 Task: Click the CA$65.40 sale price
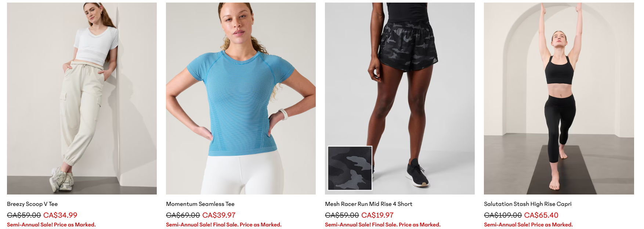tap(541, 215)
